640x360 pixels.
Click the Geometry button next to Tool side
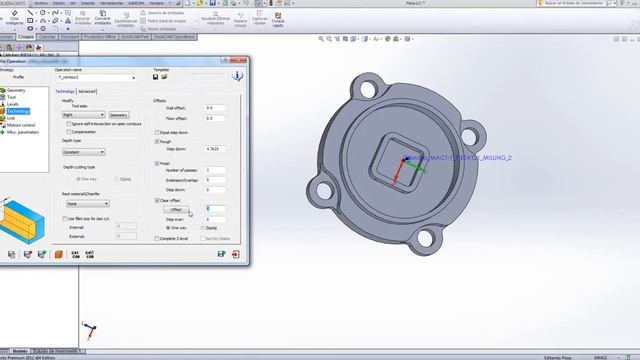(119, 115)
